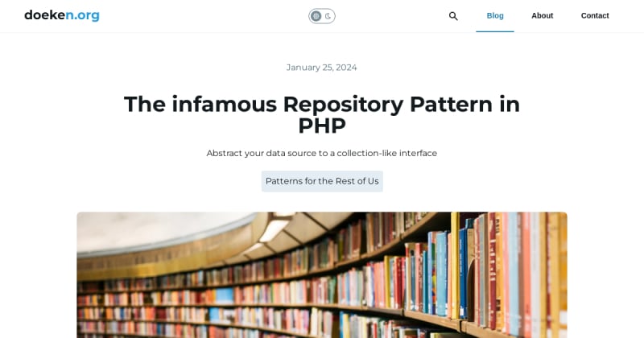Click the January 25, 2024 publish date
Image resolution: width=644 pixels, height=338 pixels.
pos(322,68)
